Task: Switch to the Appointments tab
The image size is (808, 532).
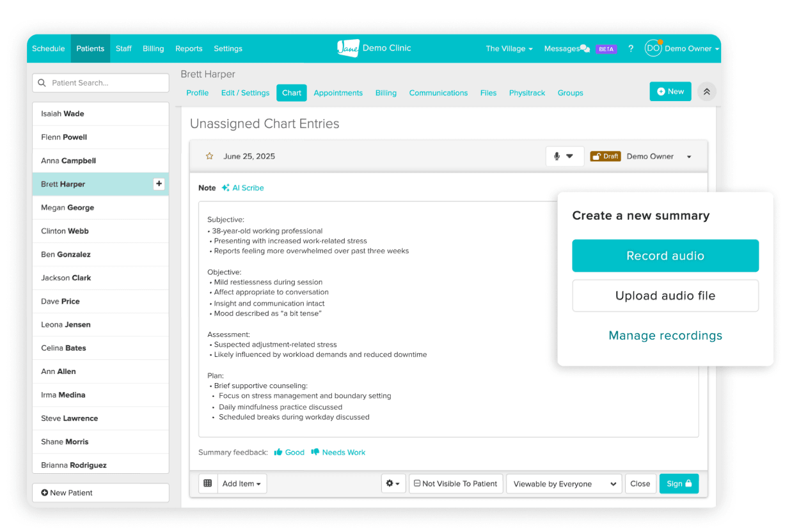Action: [338, 93]
